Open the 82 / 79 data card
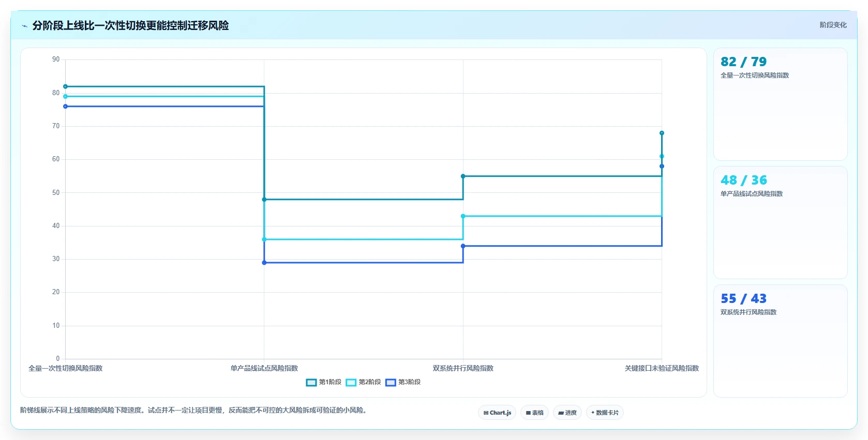Screen dimensions: 868x440 pyautogui.click(x=780, y=104)
